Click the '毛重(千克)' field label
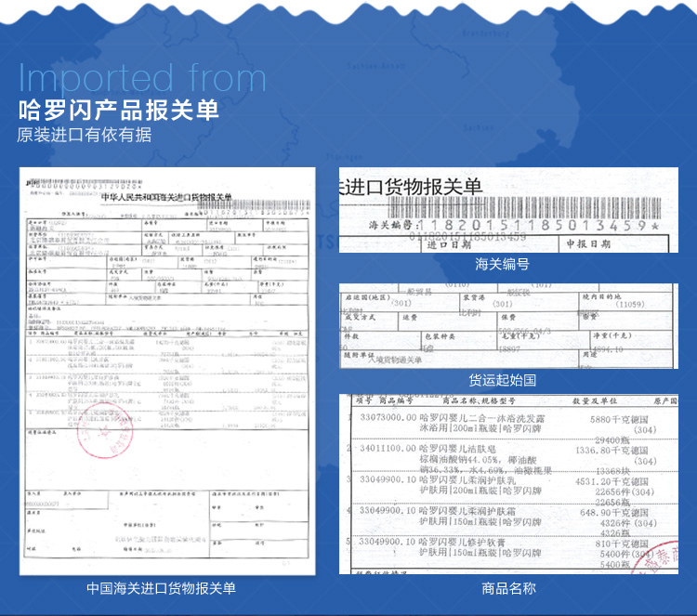The height and width of the screenshot is (616, 697). 520,335
